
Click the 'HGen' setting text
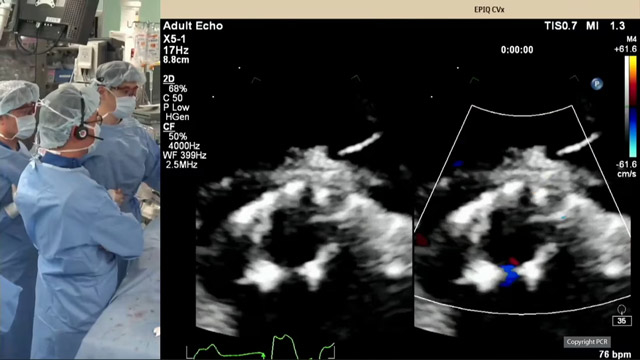pos(177,117)
